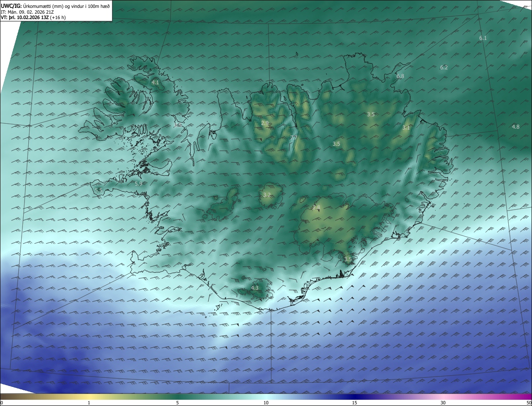
Task: Click the colorbar tick label 1
Action: [89, 403]
